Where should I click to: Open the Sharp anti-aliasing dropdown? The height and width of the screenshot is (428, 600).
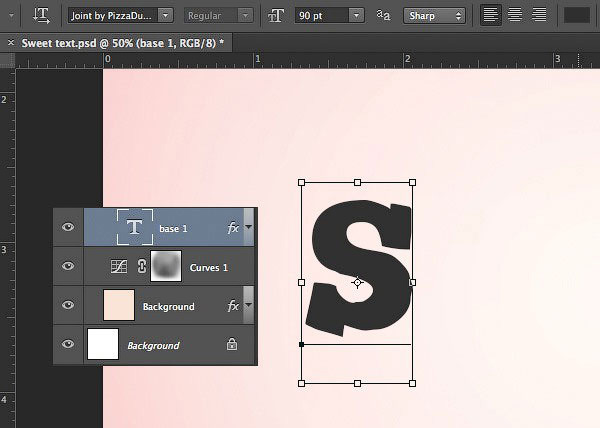coord(434,16)
